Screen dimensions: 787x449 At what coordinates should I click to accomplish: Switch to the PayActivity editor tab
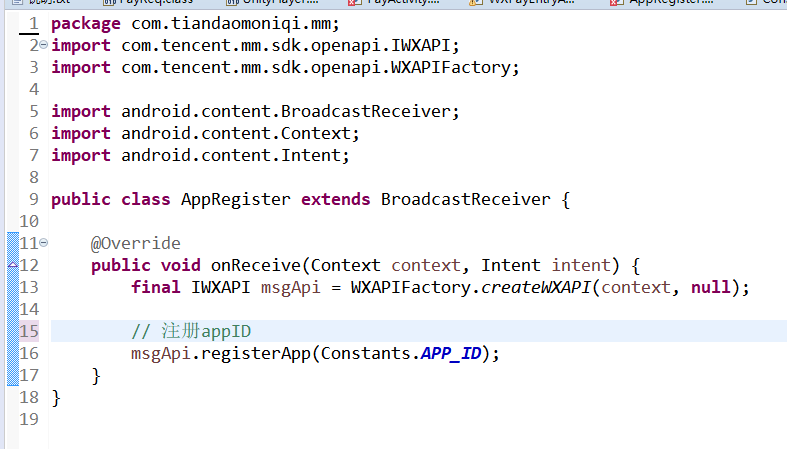[x=394, y=3]
